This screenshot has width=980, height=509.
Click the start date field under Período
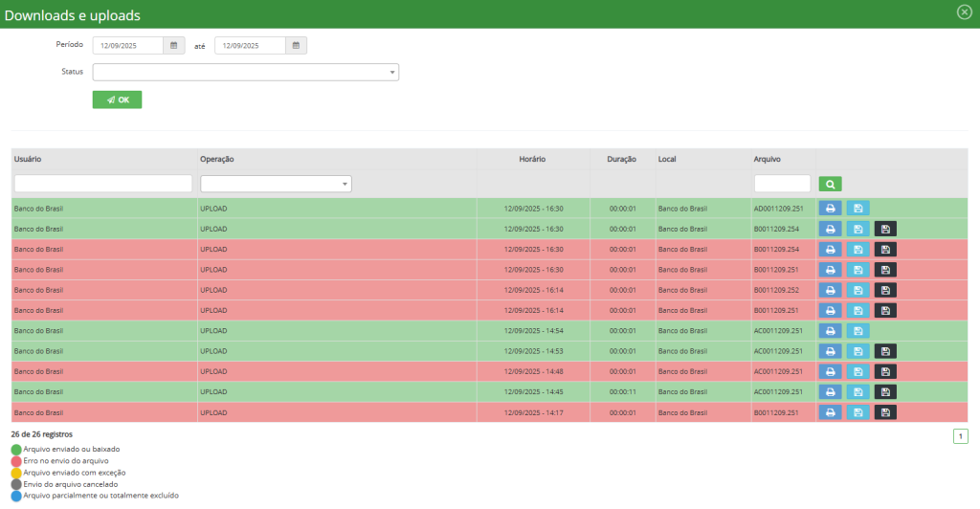(128, 45)
